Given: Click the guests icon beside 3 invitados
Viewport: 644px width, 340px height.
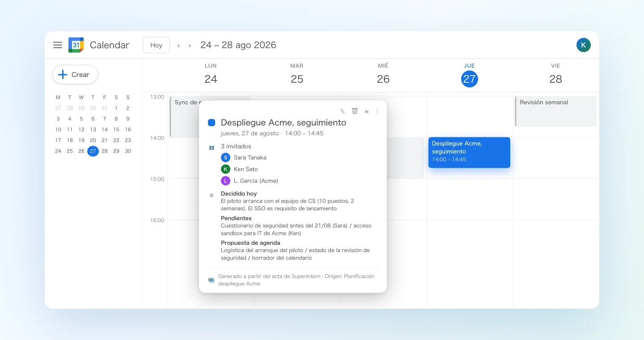Looking at the screenshot, I should click(x=212, y=147).
